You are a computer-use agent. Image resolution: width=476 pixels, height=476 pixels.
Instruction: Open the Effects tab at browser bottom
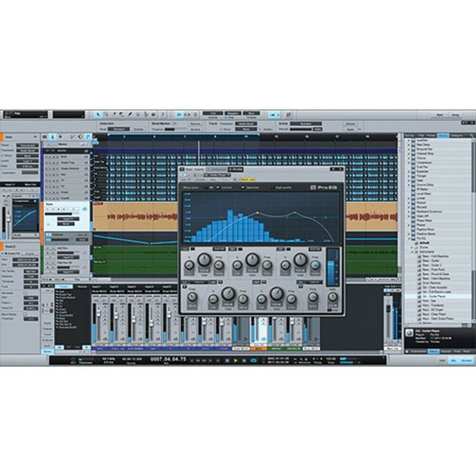point(433,351)
